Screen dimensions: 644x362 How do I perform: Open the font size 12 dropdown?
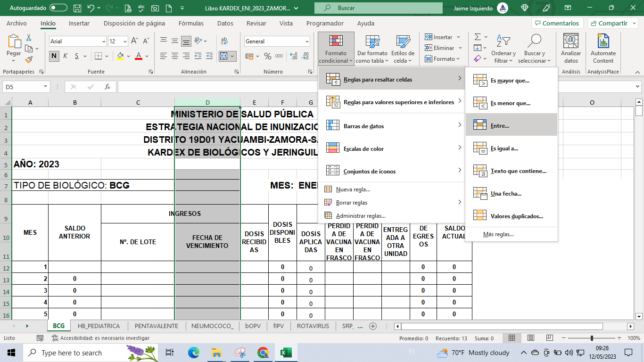tap(125, 41)
